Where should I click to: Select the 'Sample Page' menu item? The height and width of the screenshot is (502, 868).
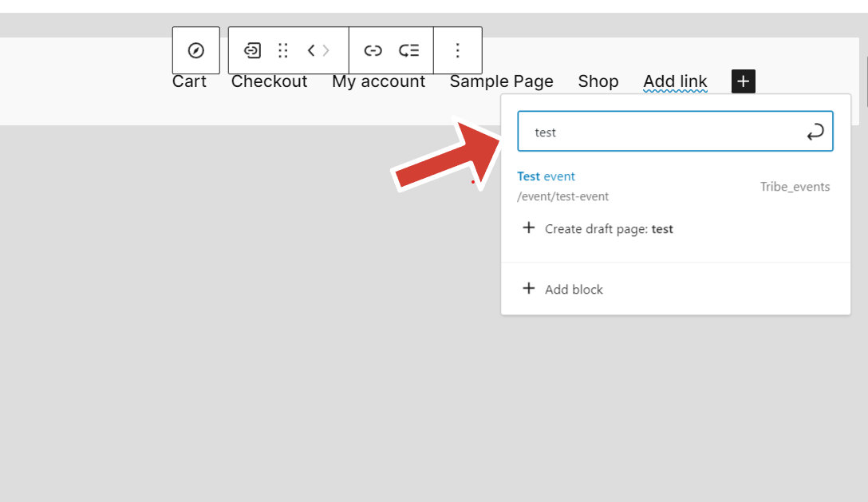[501, 81]
